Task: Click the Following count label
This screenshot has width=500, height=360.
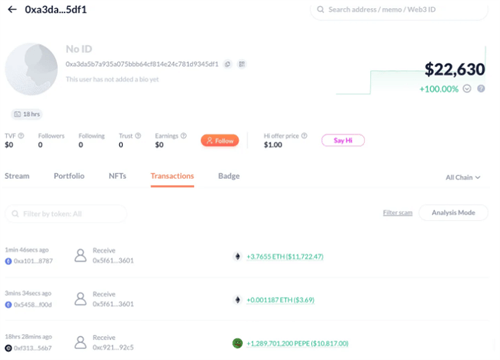Action: point(92,136)
